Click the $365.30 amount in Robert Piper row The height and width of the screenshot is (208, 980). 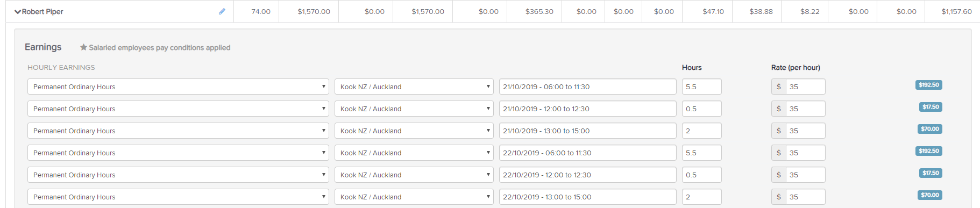[539, 11]
